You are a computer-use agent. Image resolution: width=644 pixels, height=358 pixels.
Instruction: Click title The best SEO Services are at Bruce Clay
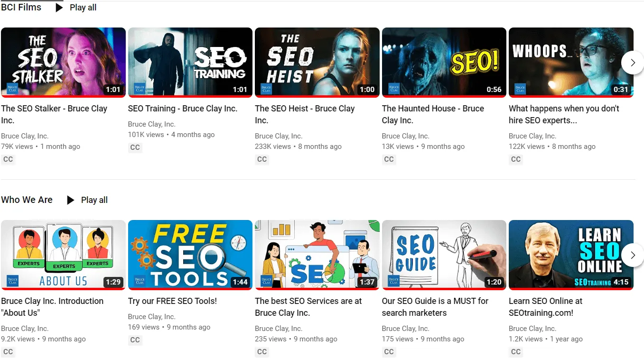[x=308, y=307]
